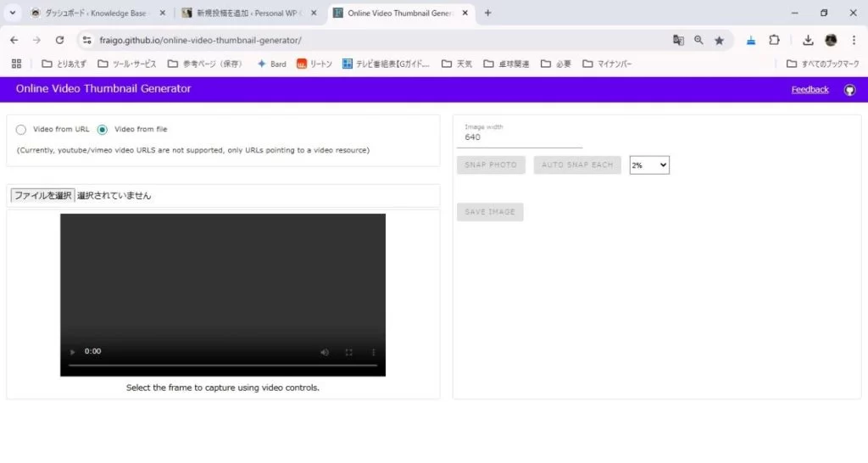The height and width of the screenshot is (463, 868).
Task: Click the Feedback link
Action: (810, 90)
